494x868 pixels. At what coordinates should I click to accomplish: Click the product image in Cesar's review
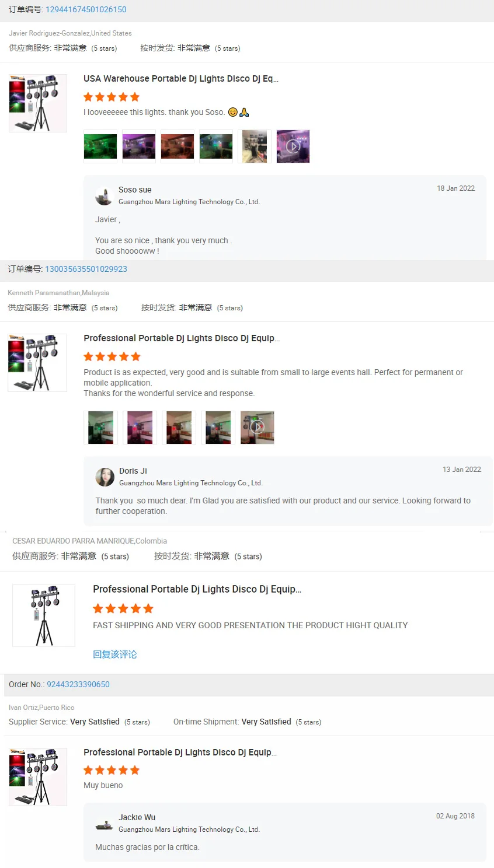coord(44,615)
